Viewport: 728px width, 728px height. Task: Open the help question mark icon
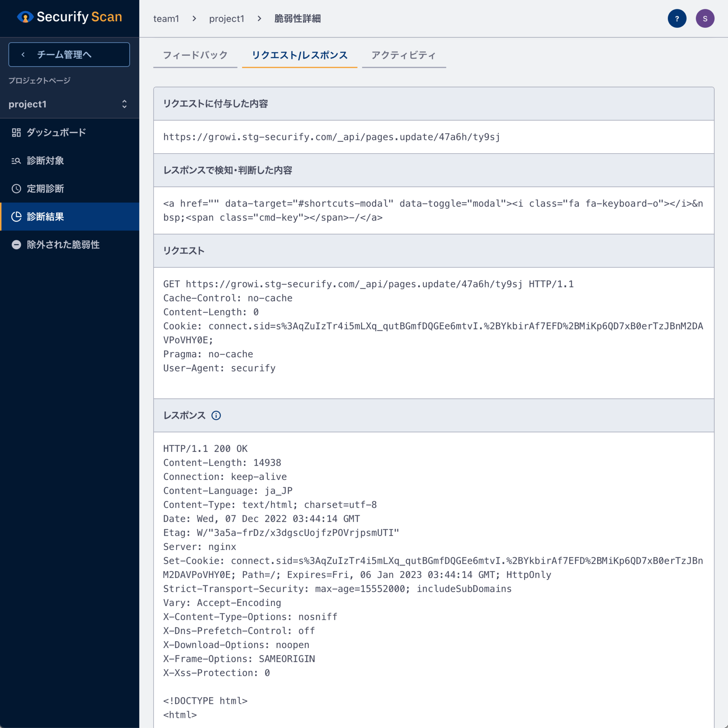pos(677,18)
